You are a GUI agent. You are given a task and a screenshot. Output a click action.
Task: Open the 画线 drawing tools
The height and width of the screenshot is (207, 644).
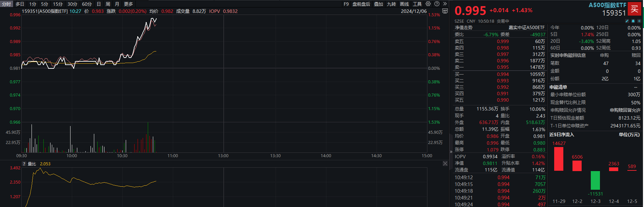coord(404,4)
